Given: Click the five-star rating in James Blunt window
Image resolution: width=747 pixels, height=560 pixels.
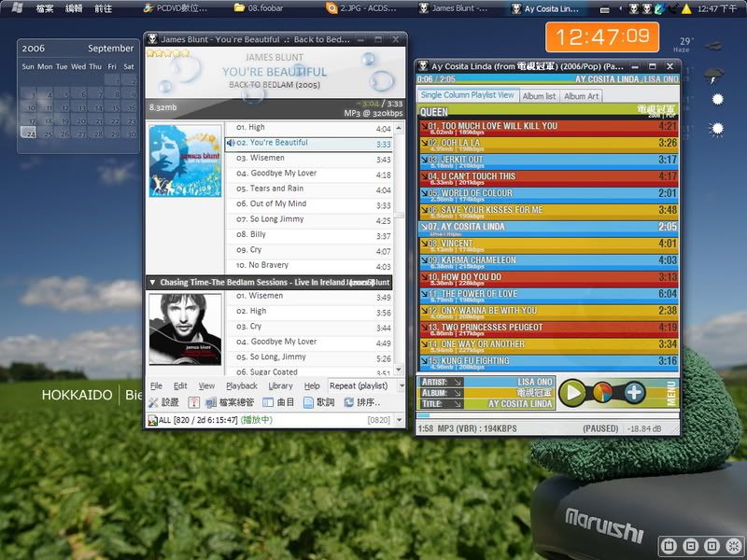Looking at the screenshot, I should 168,53.
